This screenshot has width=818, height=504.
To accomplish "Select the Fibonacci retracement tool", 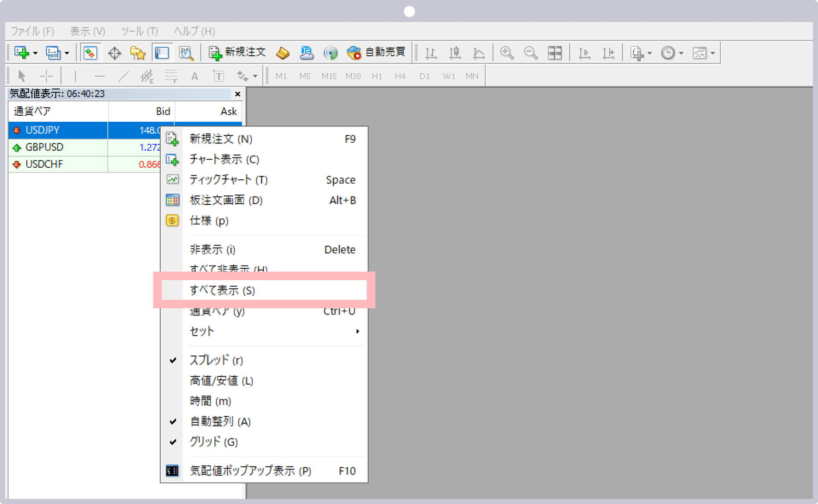I will pyautogui.click(x=171, y=76).
